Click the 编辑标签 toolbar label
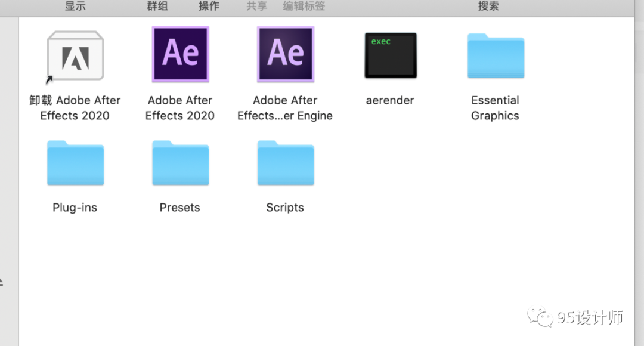The width and height of the screenshot is (644, 346). pos(304,6)
